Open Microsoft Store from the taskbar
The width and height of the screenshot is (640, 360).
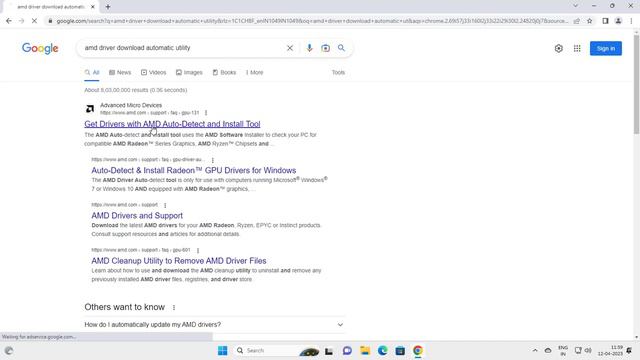(x=400, y=351)
